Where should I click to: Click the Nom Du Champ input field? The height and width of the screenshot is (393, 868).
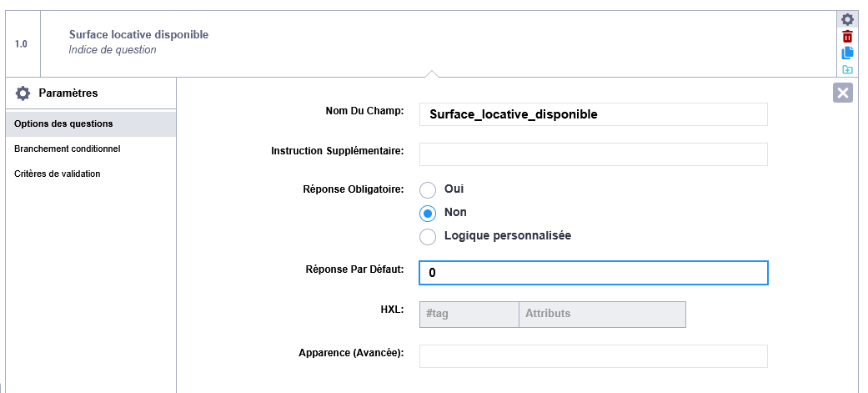tap(593, 114)
